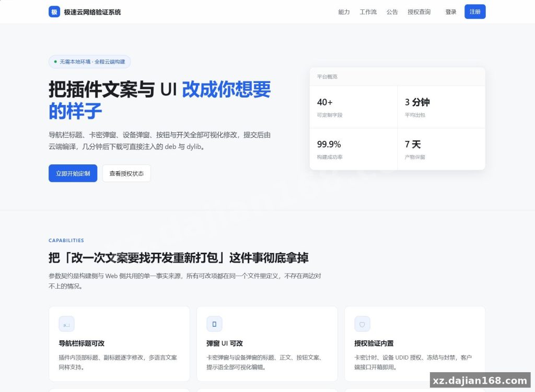Click the 卡密计时、设备 UDID 授权 description
535x392 pixels.
[x=413, y=362]
